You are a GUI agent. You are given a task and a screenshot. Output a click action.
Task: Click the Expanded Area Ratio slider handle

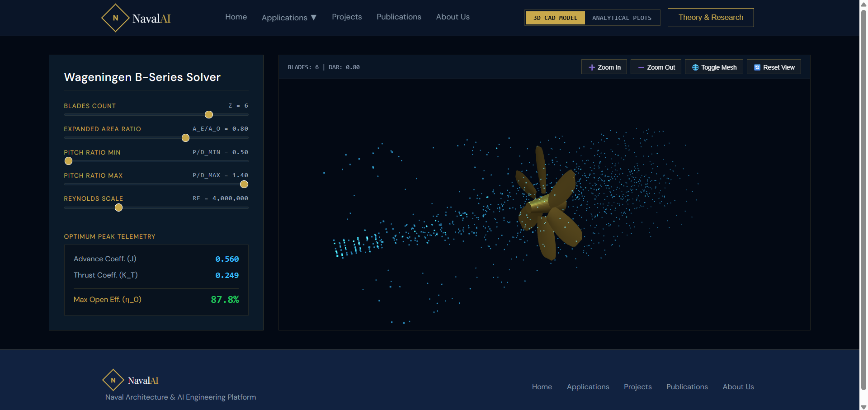[x=185, y=138]
